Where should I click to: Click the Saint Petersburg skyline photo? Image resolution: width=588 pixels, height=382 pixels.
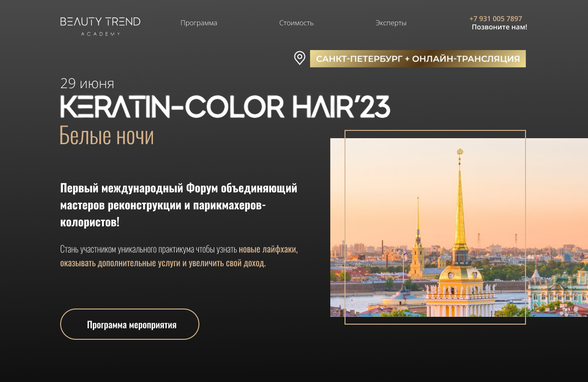pos(459,227)
